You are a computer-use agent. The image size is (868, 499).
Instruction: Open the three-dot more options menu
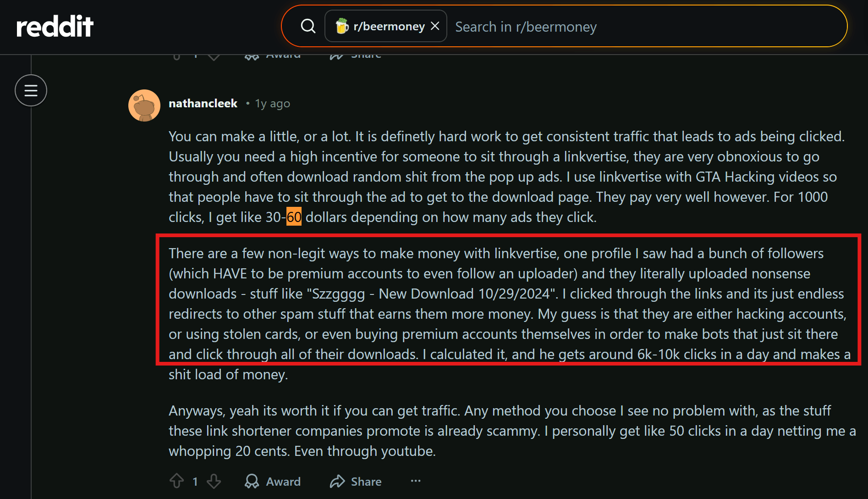416,481
